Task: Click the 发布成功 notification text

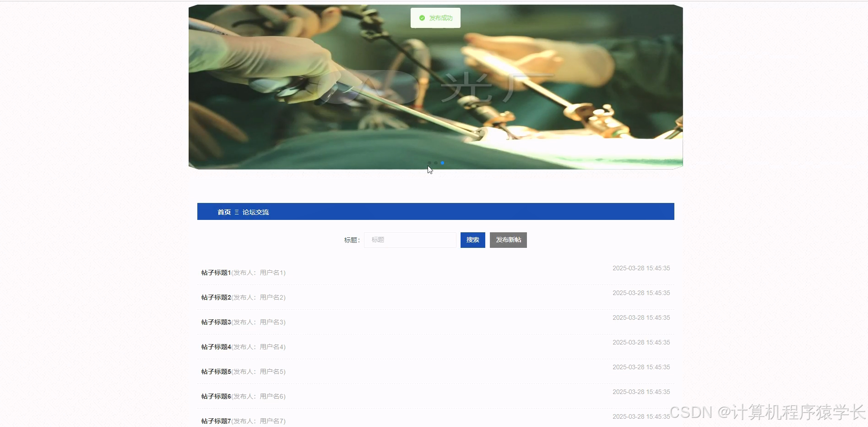Action: 440,18
